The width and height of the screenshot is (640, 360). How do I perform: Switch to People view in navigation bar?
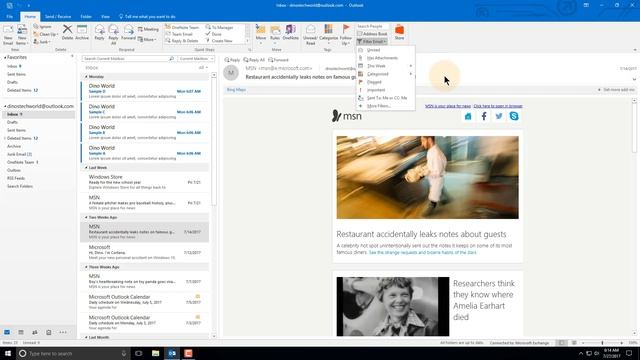coord(35,332)
